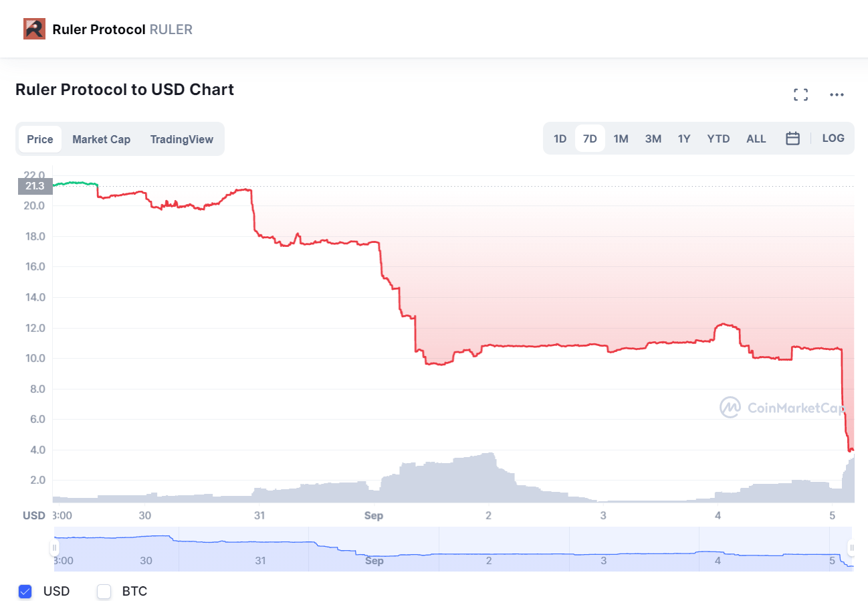Open the chart fullscreen view icon
This screenshot has width=868, height=607.
800,94
